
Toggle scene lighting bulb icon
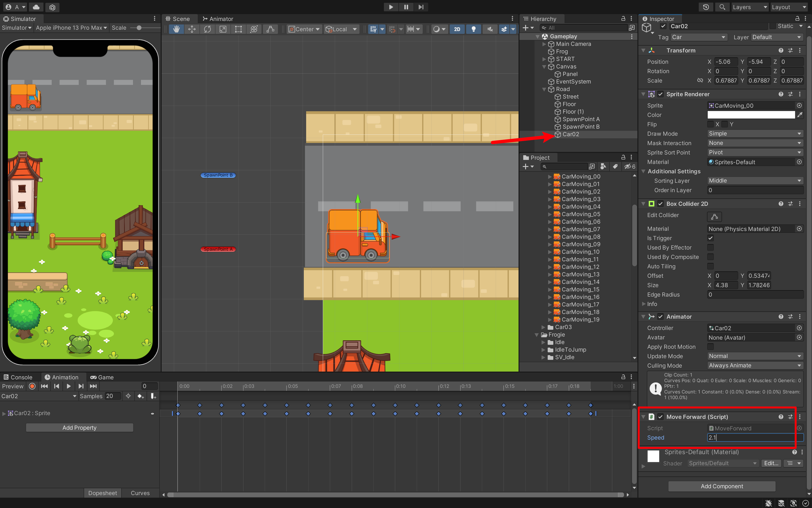click(473, 29)
